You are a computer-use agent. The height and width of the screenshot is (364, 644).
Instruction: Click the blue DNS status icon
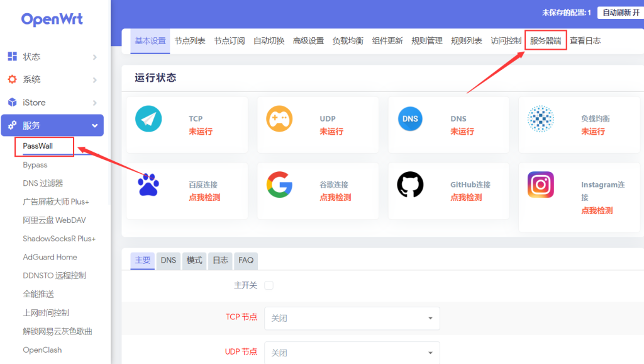point(410,118)
